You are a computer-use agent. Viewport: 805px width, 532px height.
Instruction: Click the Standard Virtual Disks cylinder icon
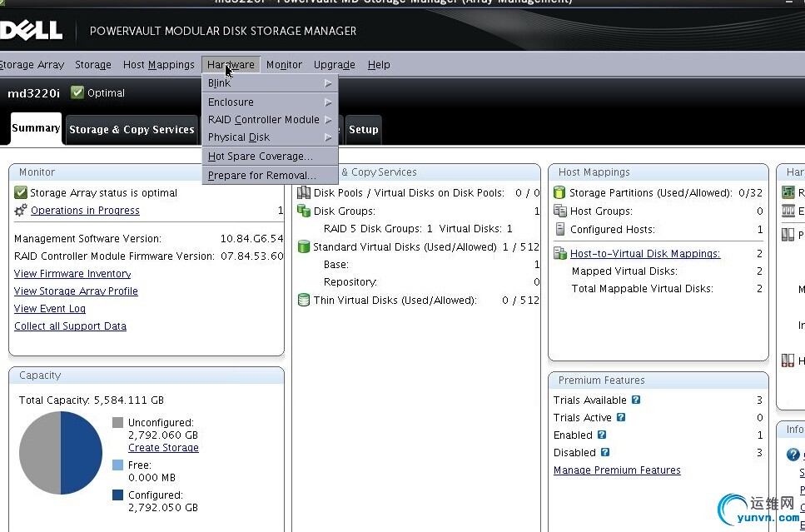click(x=304, y=246)
